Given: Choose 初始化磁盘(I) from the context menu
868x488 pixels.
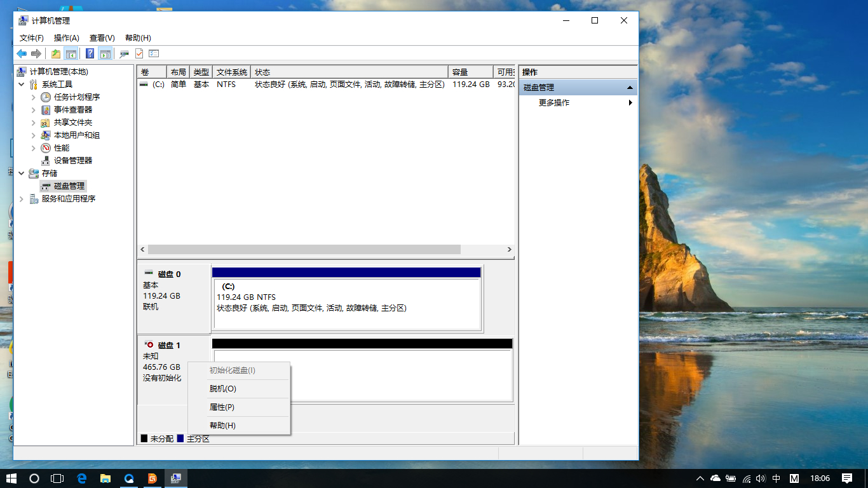Looking at the screenshot, I should click(x=239, y=370).
